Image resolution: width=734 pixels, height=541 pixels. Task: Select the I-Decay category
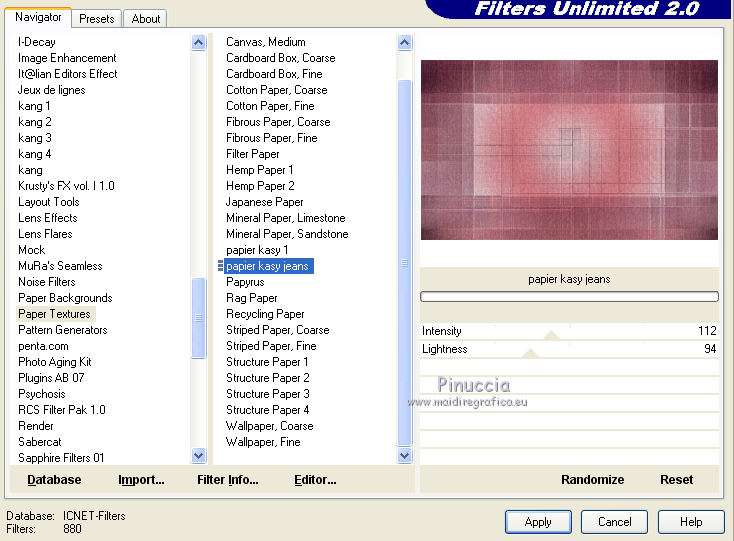37,42
